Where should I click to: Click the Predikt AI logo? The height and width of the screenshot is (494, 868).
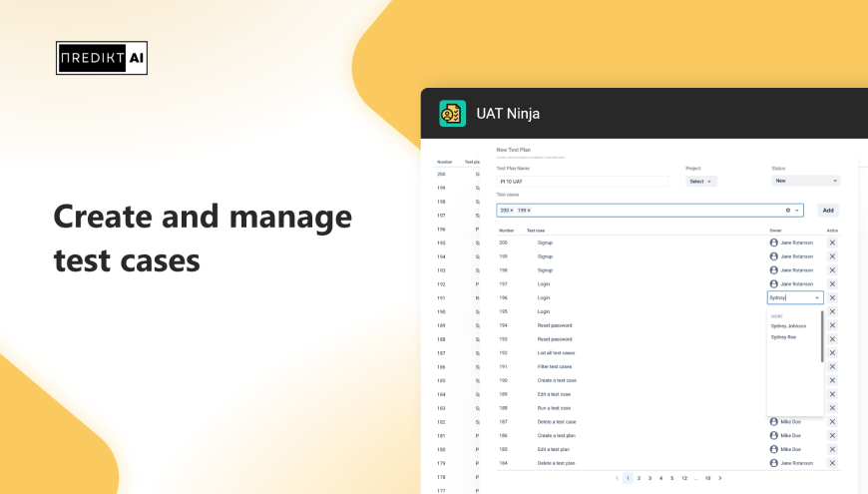click(102, 58)
